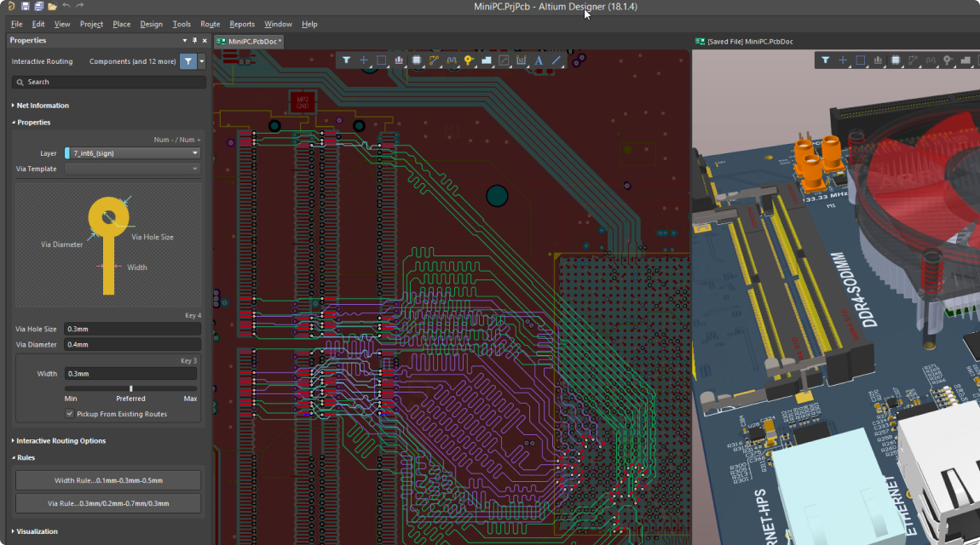
Task: Click the Search field in Properties panel
Action: click(x=109, y=82)
